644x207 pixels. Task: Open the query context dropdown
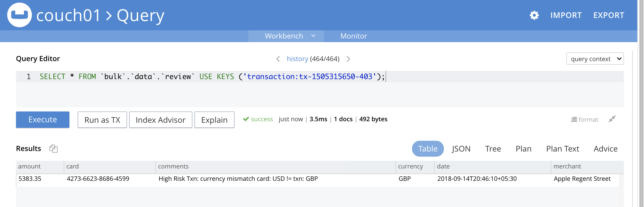tap(595, 59)
